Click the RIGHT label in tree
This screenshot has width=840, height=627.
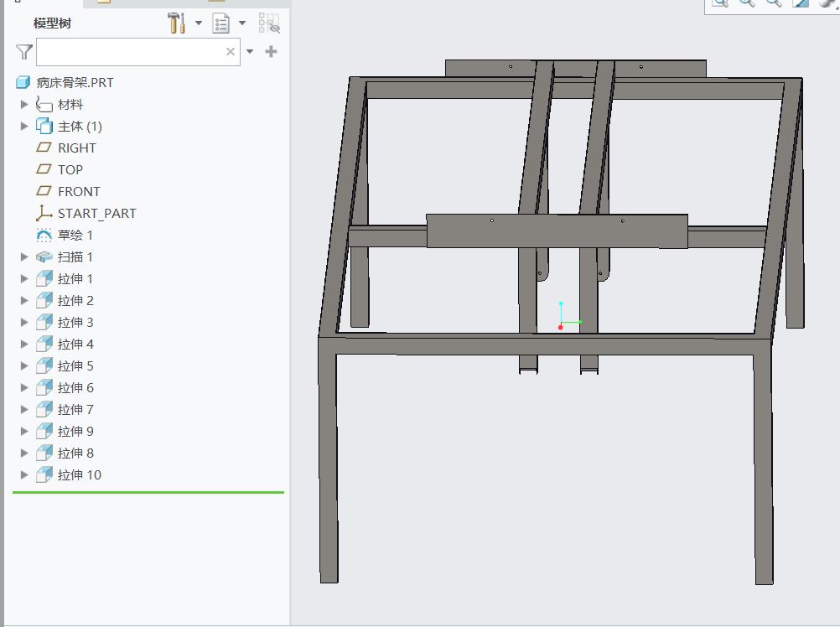(77, 148)
